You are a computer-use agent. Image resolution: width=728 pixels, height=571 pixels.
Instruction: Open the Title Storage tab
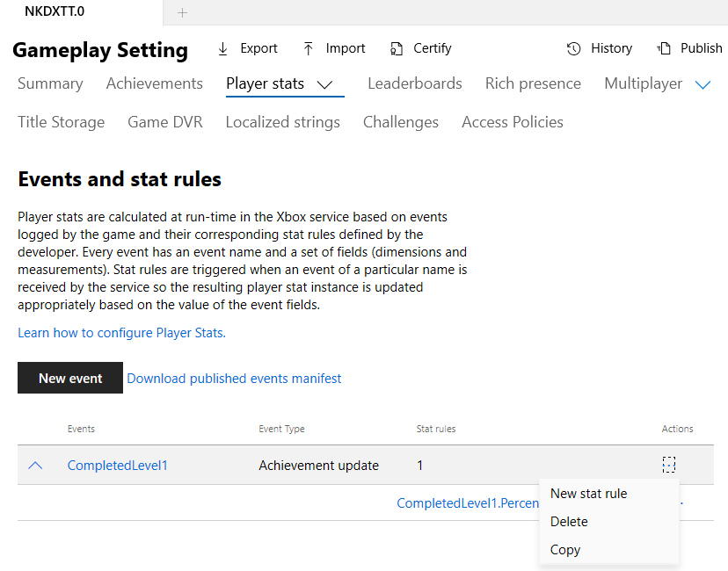pyautogui.click(x=62, y=122)
